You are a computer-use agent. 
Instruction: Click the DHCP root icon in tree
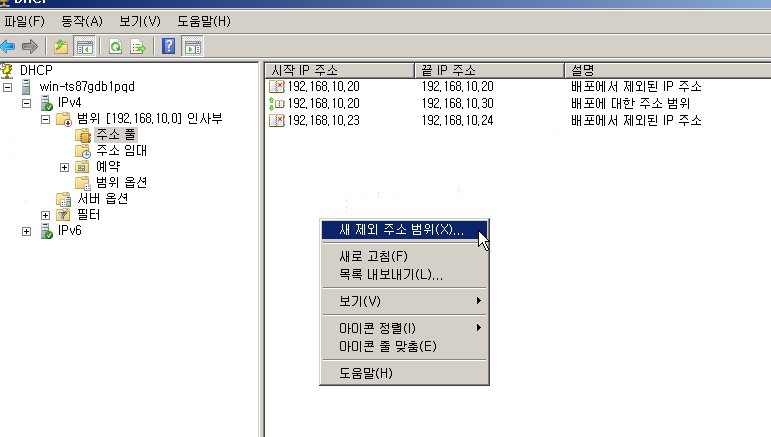[7, 71]
